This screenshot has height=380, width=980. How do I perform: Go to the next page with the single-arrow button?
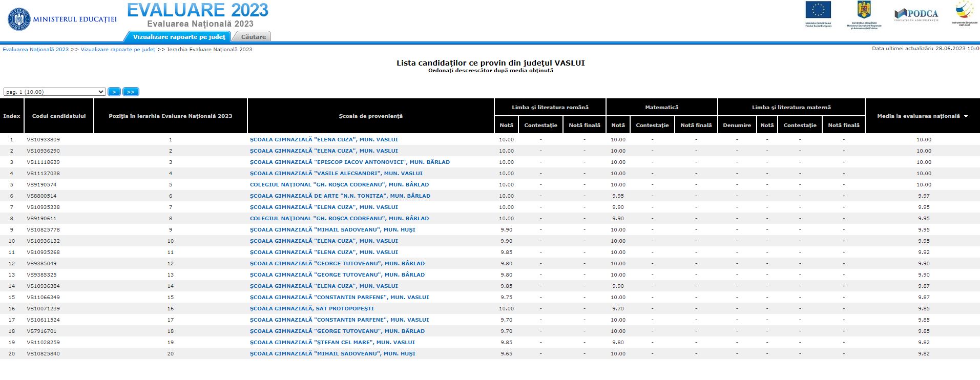tap(114, 92)
